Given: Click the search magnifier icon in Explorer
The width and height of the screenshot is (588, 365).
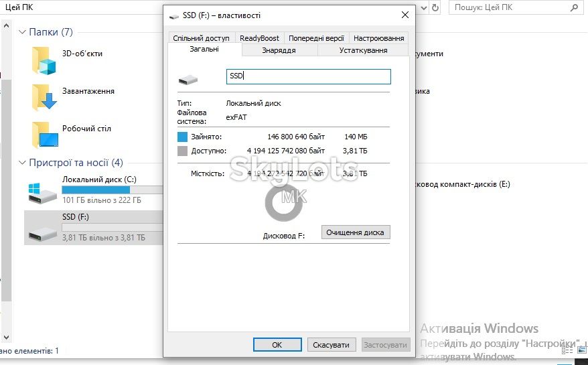Looking at the screenshot, I should click(574, 7).
